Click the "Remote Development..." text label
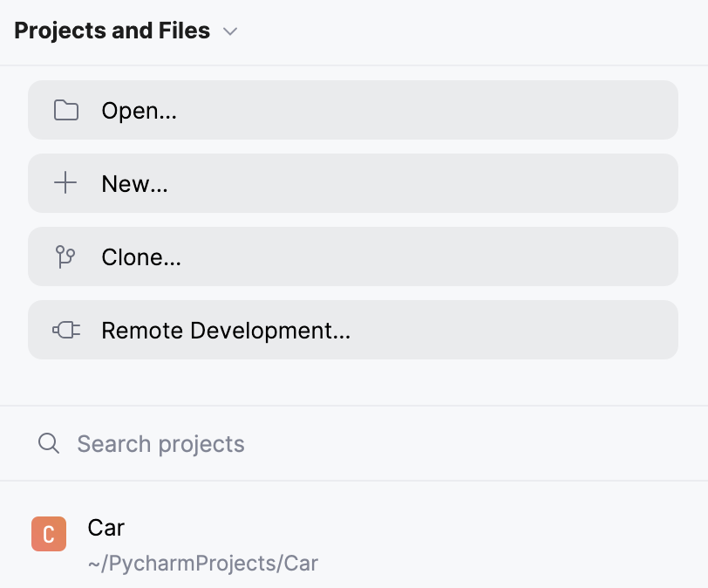 pyautogui.click(x=226, y=331)
